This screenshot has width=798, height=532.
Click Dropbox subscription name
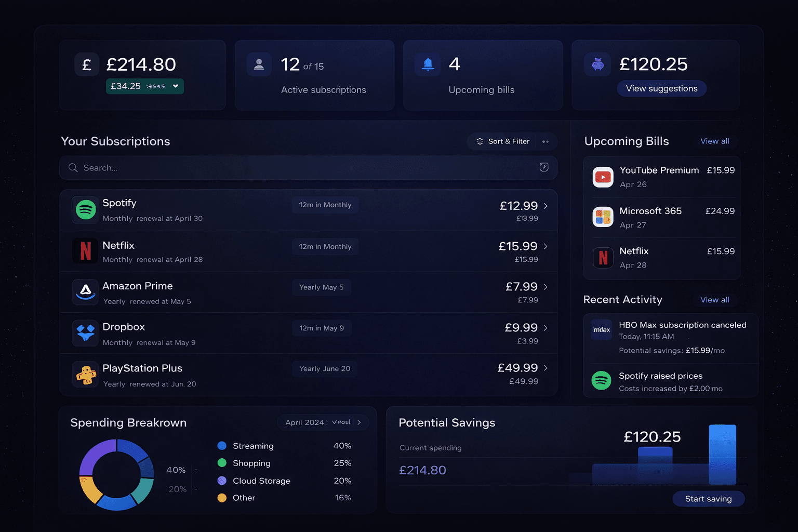pyautogui.click(x=124, y=327)
